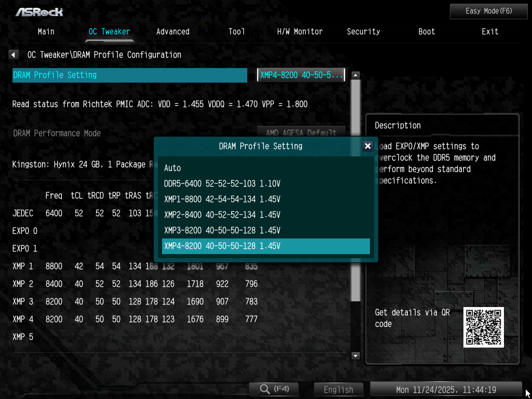This screenshot has height=399, width=532.
Task: Open the DRAM Profile Setting value dropdown
Action: 301,75
